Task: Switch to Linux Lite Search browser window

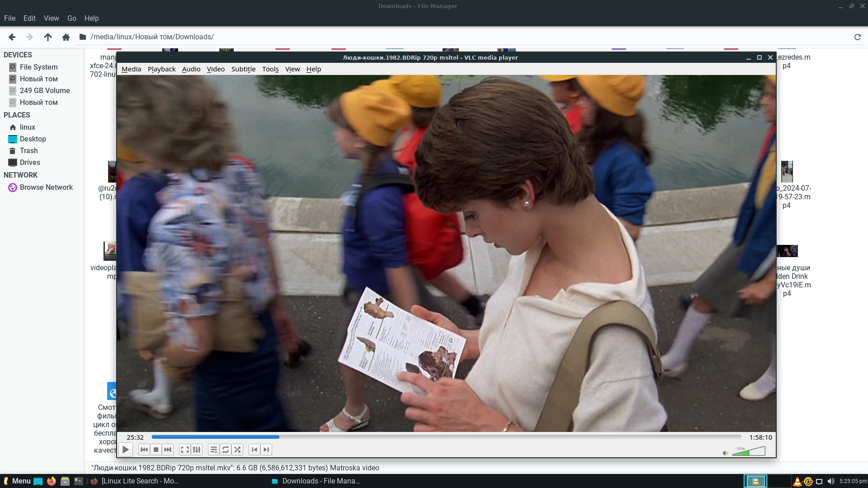Action: (135, 481)
